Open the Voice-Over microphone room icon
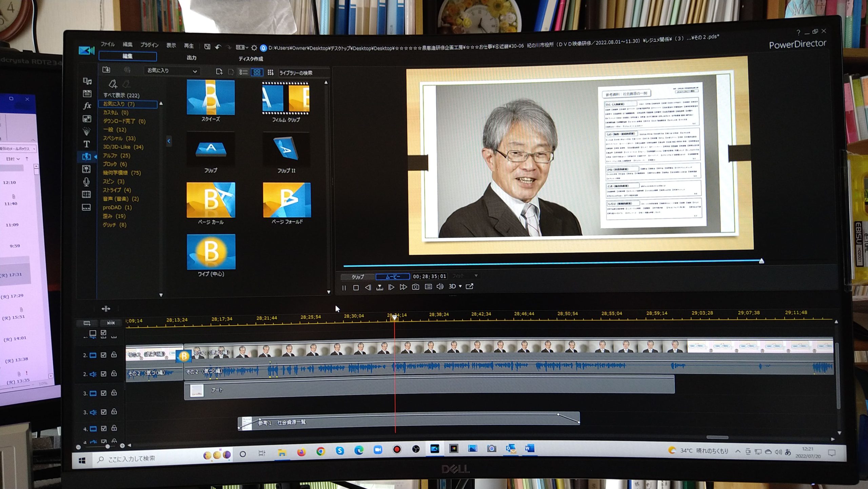This screenshot has width=868, height=489. [x=86, y=182]
